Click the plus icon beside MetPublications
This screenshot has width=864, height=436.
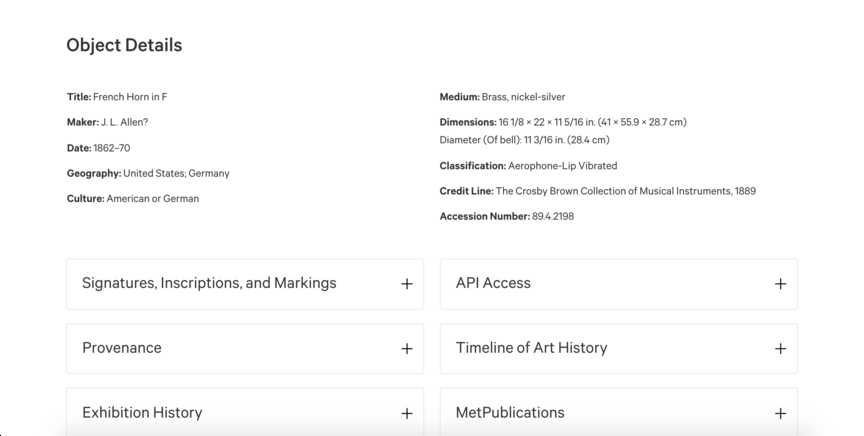point(780,413)
